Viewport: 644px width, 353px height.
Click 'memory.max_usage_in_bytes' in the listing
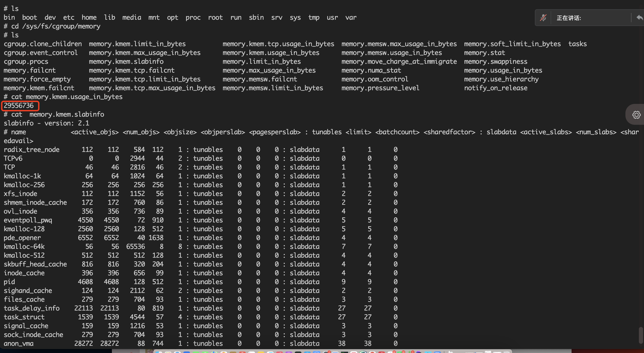point(269,70)
